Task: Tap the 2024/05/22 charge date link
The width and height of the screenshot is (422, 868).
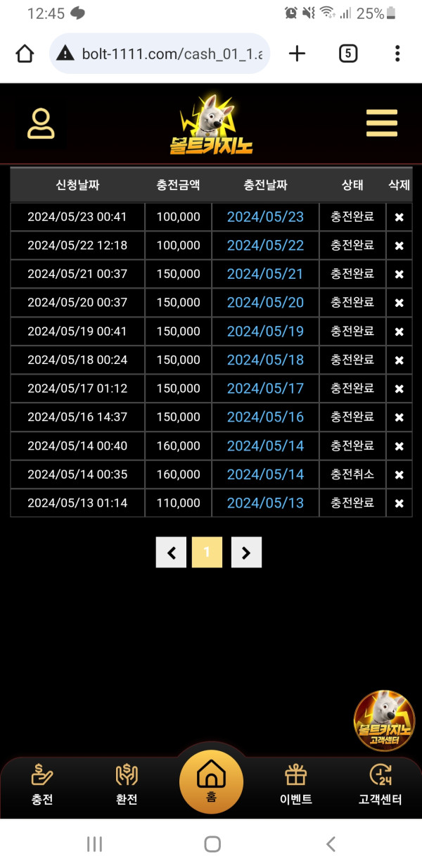Action: click(x=265, y=246)
